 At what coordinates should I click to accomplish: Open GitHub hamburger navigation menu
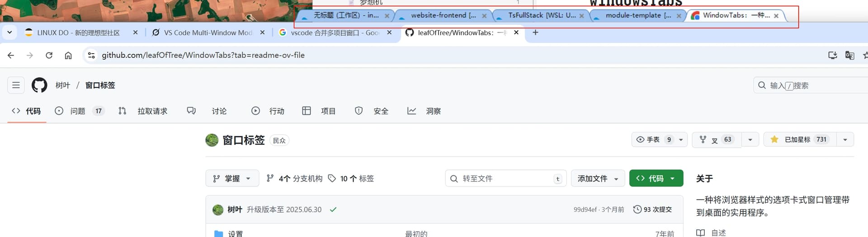pyautogui.click(x=16, y=85)
